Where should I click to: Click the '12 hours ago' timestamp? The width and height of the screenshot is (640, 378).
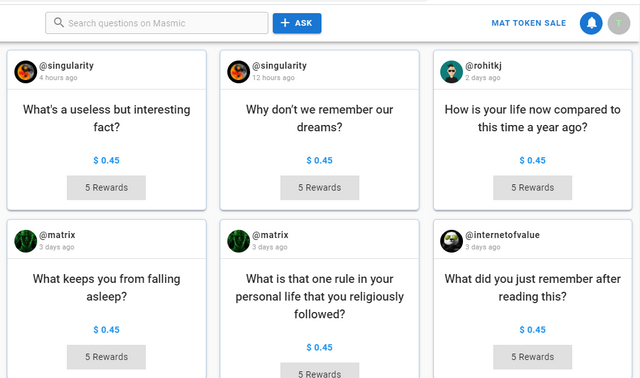tap(273, 78)
